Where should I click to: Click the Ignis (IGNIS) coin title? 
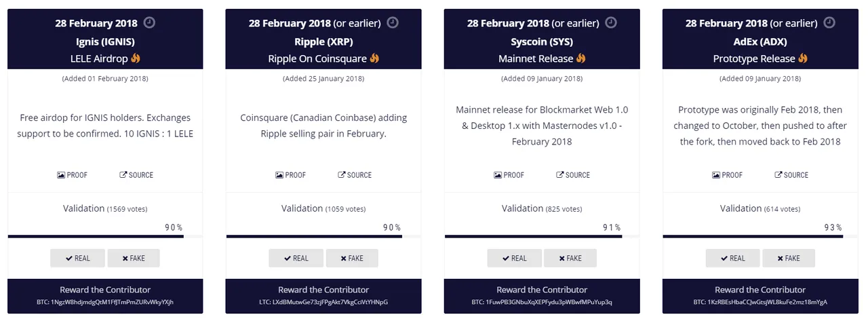click(105, 41)
